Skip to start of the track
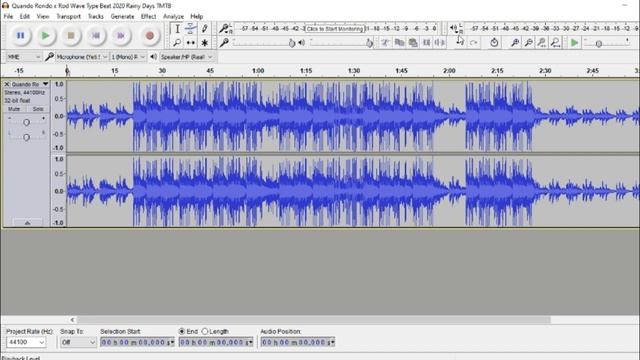640x360 pixels. point(96,36)
